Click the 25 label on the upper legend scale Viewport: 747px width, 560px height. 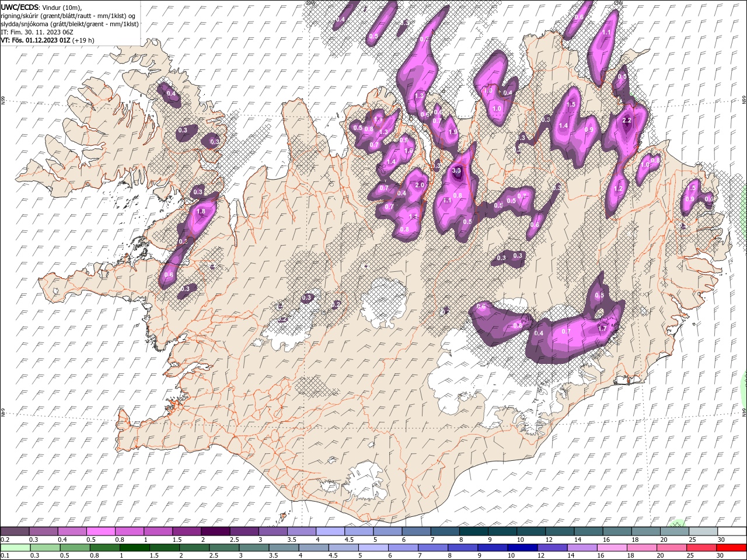click(x=692, y=540)
